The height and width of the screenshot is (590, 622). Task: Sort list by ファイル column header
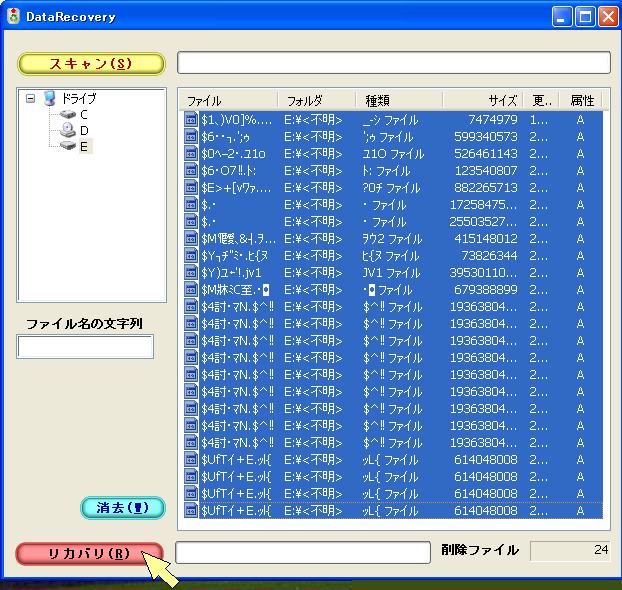(228, 101)
